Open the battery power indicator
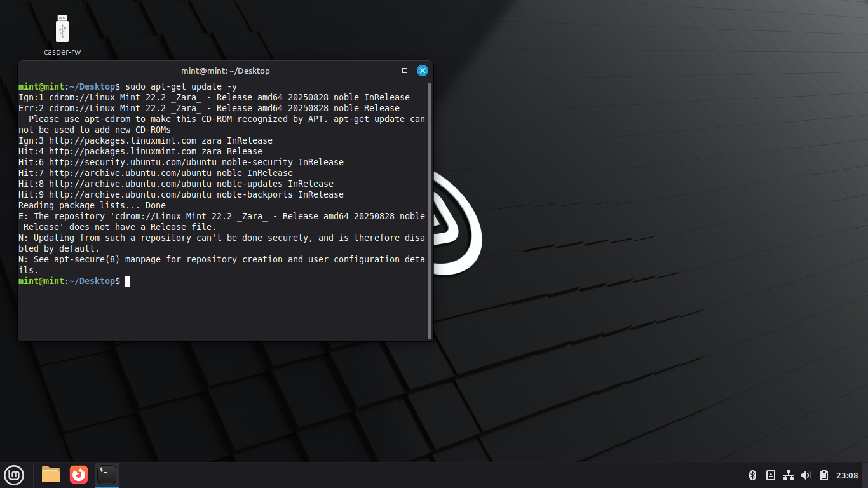The height and width of the screenshot is (488, 868). click(x=824, y=475)
